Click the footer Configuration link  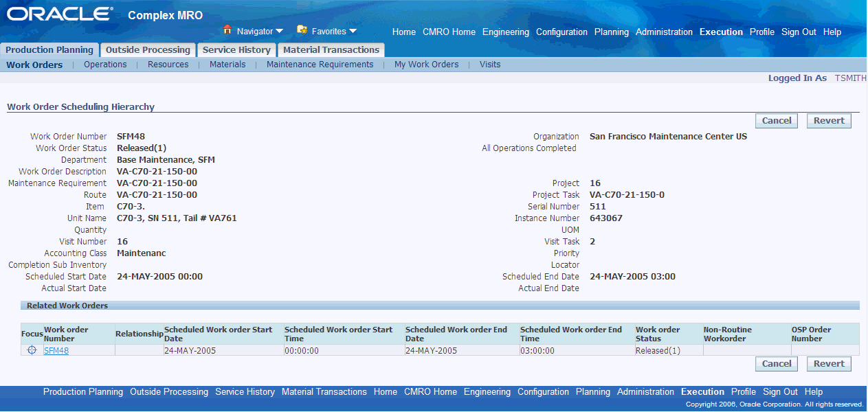coord(543,392)
